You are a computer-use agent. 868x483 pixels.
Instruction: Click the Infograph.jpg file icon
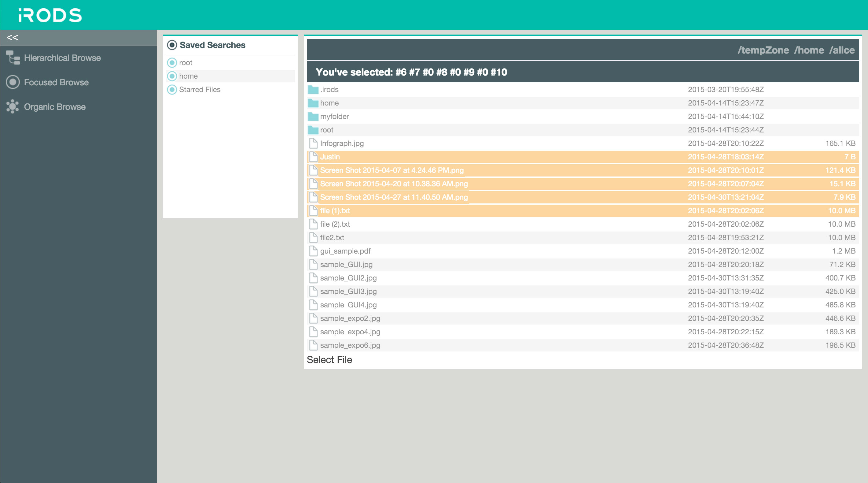coord(313,143)
